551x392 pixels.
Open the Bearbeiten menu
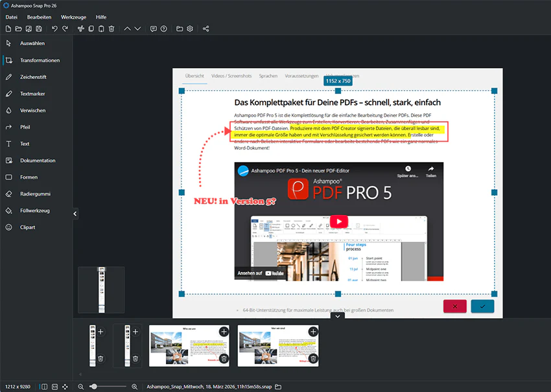(x=39, y=17)
